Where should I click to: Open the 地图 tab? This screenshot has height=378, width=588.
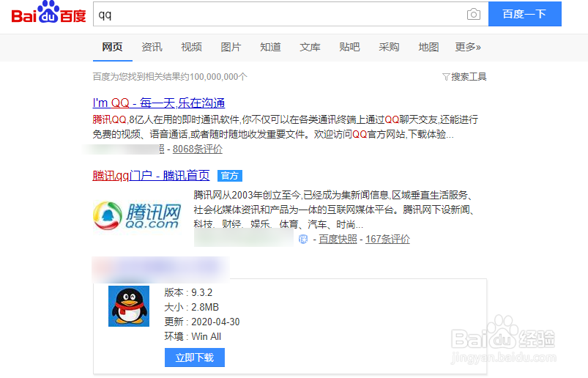(x=428, y=47)
